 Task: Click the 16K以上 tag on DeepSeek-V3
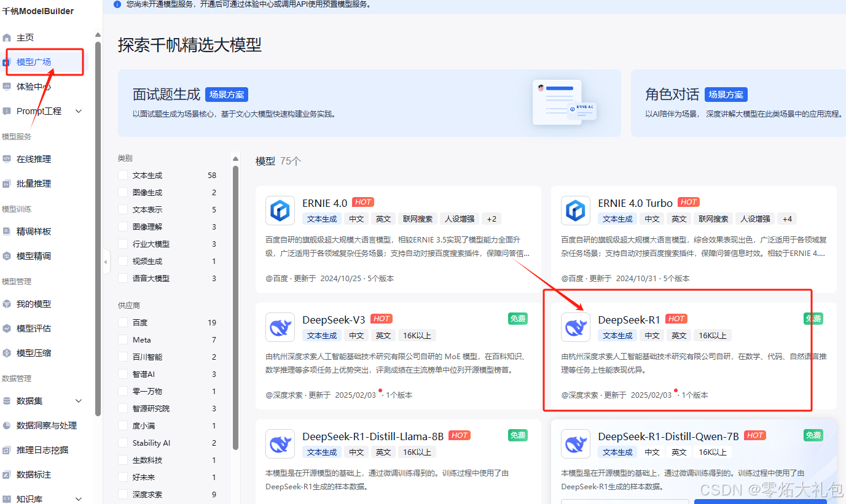pyautogui.click(x=417, y=335)
